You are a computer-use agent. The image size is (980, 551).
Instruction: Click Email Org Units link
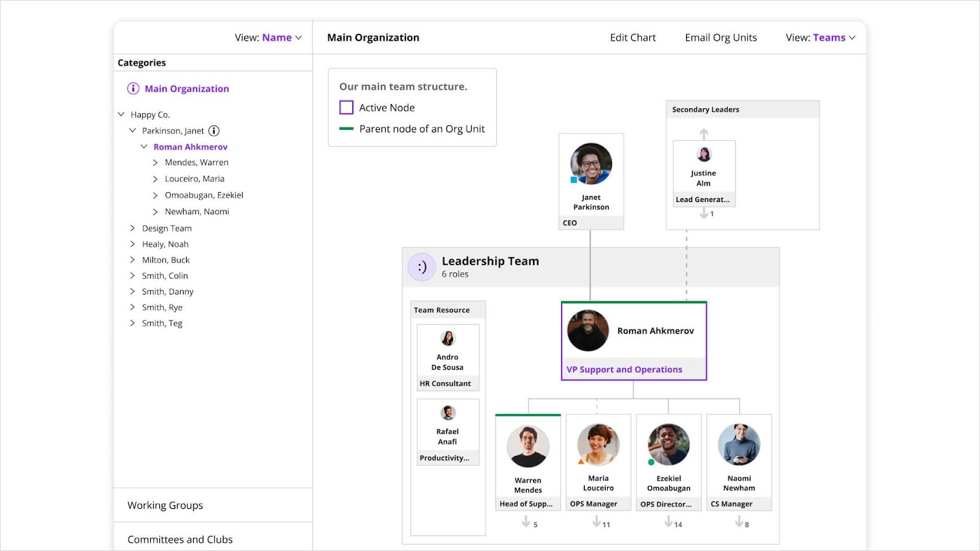pos(721,38)
